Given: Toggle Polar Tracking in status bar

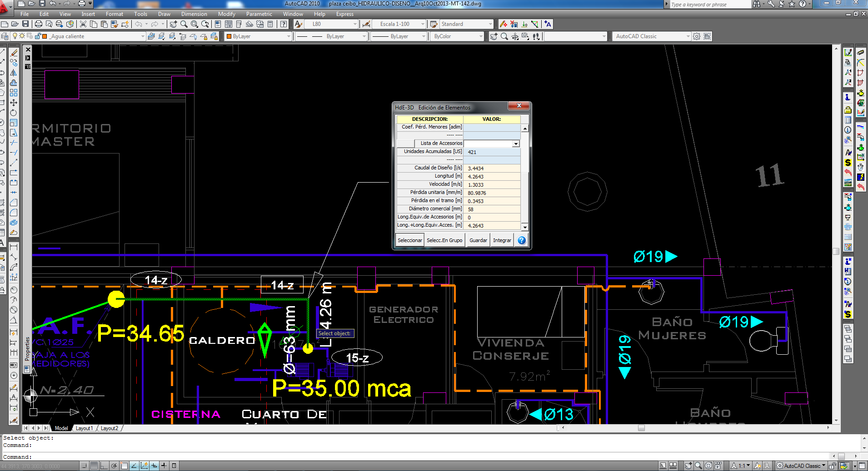Looking at the screenshot, I should (114, 466).
